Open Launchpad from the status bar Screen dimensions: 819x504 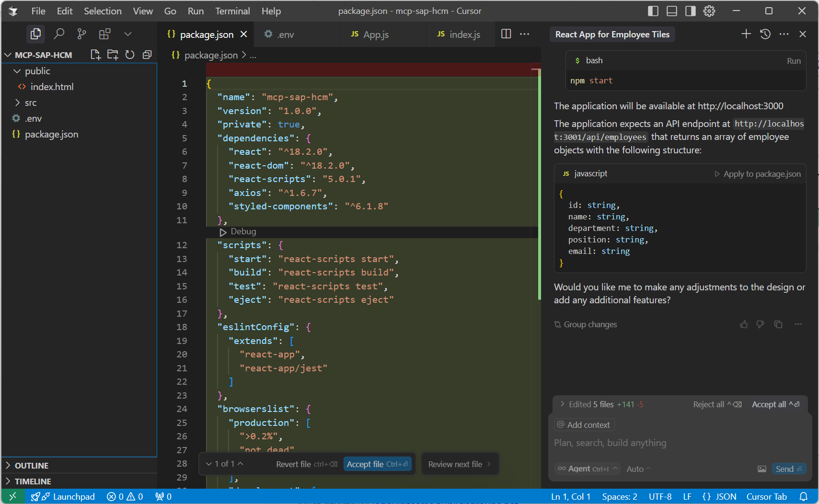pos(63,497)
